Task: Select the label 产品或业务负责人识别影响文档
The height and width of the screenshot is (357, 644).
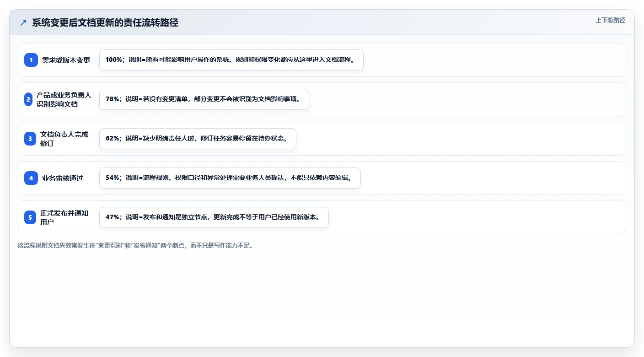Action: pyautogui.click(x=64, y=99)
